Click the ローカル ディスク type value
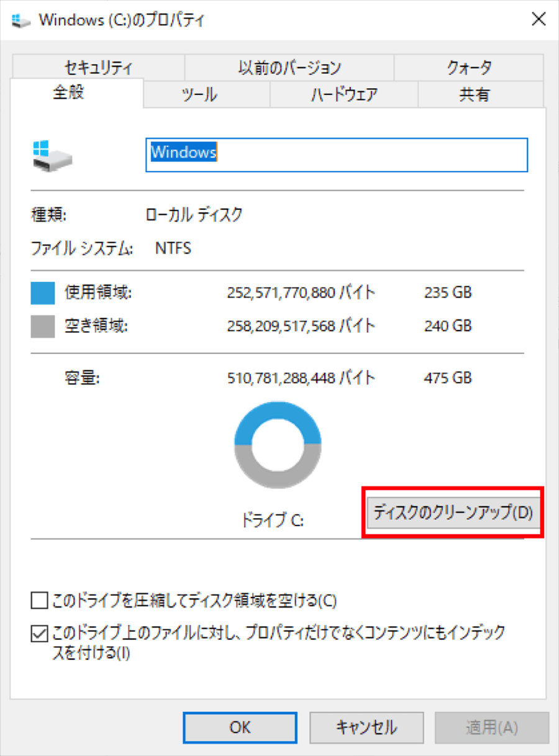 click(x=194, y=216)
